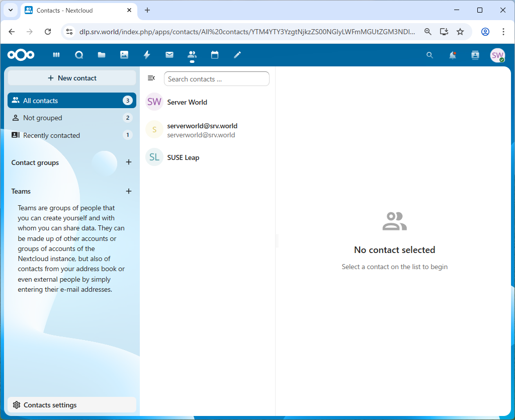Open the Dashboard app icon
This screenshot has height=420, width=515.
56,55
